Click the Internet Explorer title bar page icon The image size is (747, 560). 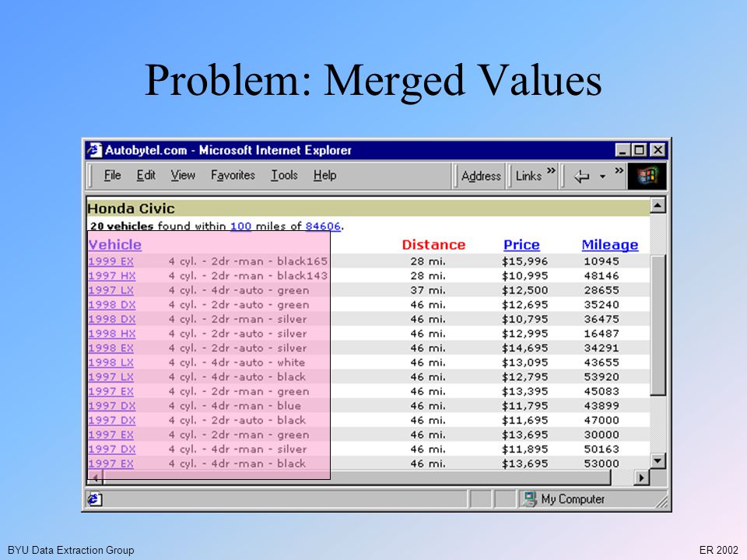coord(95,150)
